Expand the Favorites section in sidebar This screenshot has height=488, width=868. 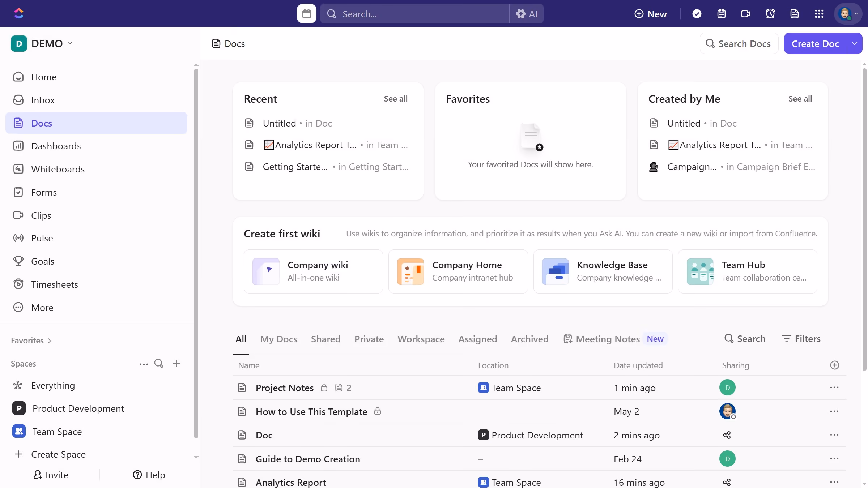31,341
